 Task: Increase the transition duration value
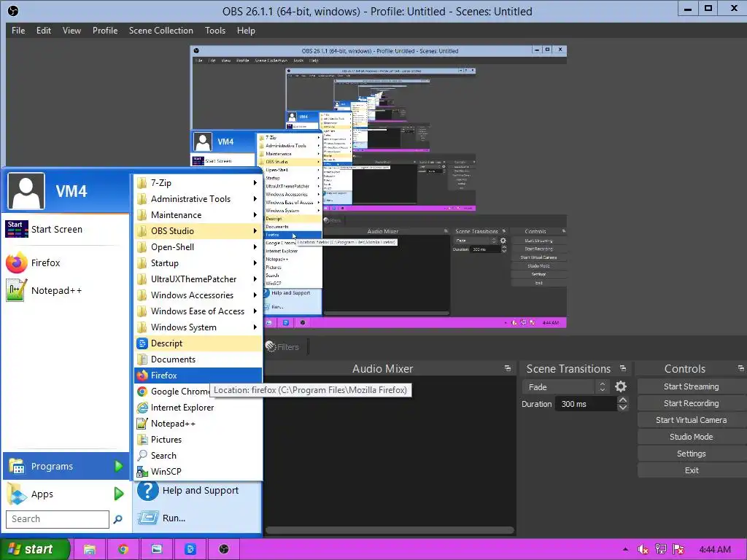(x=622, y=400)
